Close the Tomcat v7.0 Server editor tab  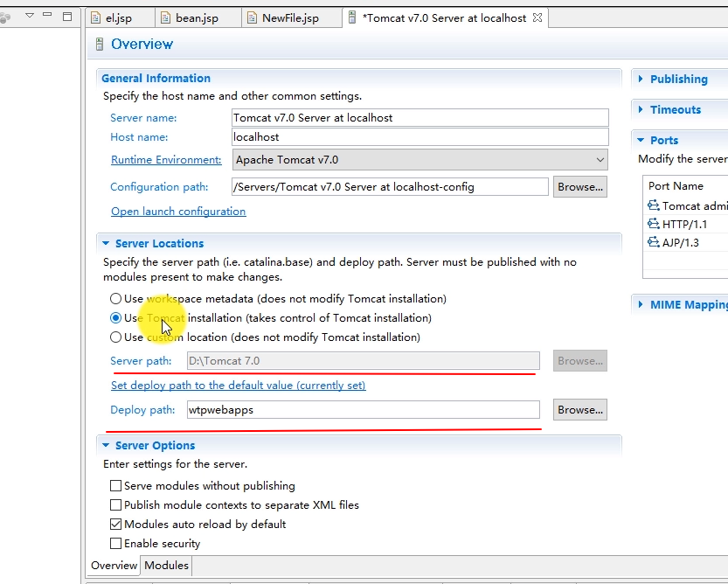537,17
